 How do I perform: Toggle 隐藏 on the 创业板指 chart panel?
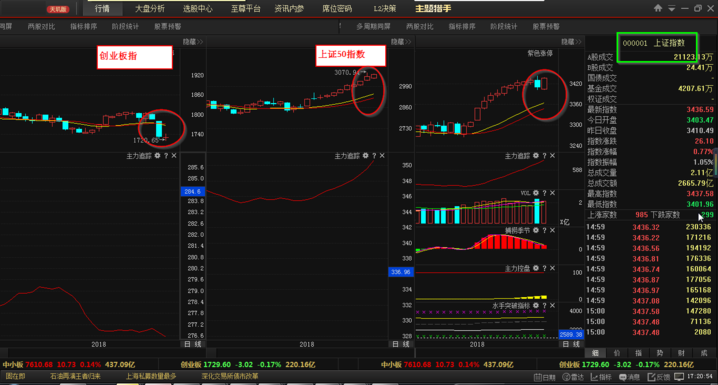click(193, 42)
